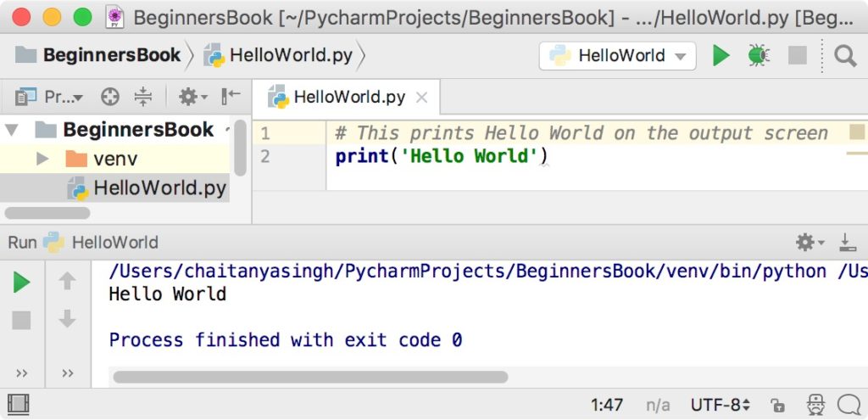Screen dimensions: 868x420
Task: Expand more actions under the stop button
Action: (x=21, y=373)
